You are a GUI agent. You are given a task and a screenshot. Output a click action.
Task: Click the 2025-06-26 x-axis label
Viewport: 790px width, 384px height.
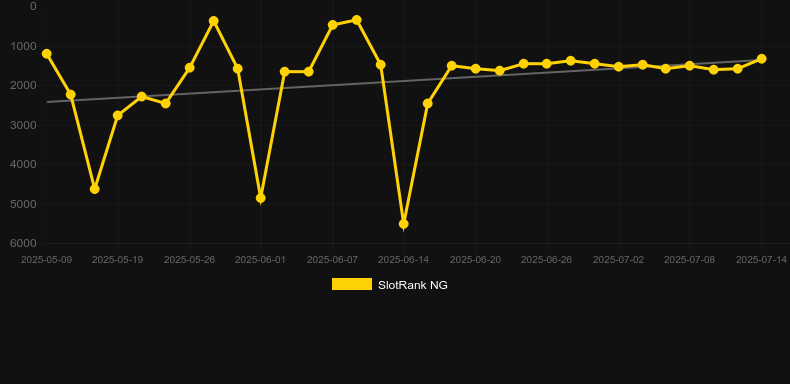[x=547, y=260]
